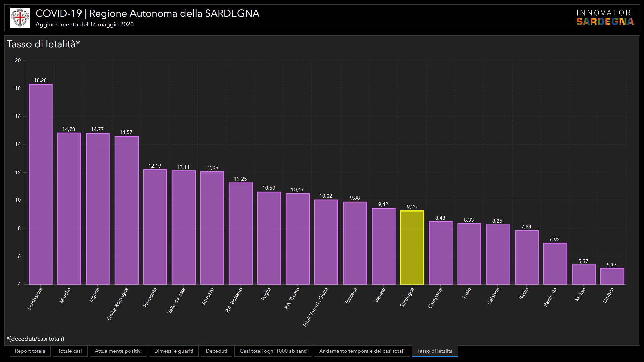
Task: Click the Sardegna region crest logo
Action: tap(20, 18)
